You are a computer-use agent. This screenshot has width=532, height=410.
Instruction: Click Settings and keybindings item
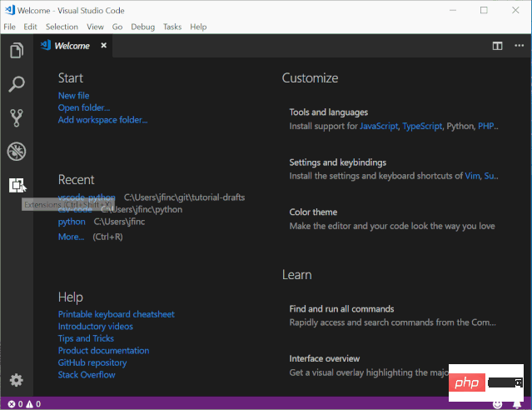click(394, 169)
